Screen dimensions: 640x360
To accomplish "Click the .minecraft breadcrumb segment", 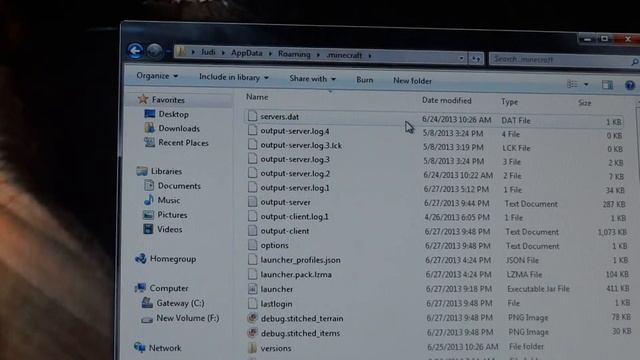I will click(344, 55).
